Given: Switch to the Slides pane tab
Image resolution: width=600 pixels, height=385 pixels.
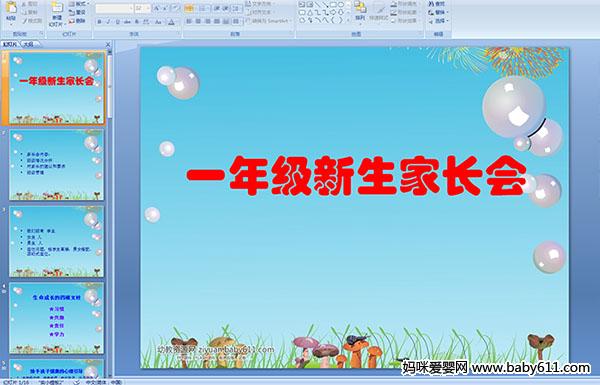Looking at the screenshot, I should [x=10, y=44].
